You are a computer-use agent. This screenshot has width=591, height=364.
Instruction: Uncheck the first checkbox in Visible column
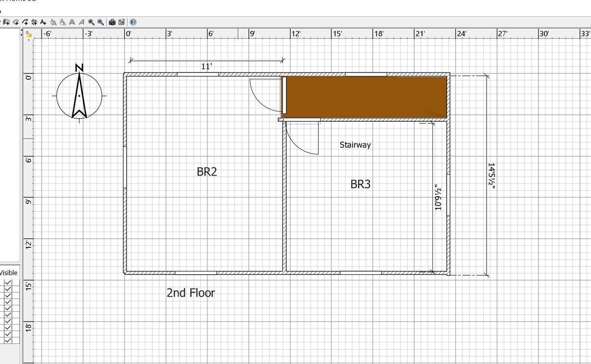(x=8, y=283)
